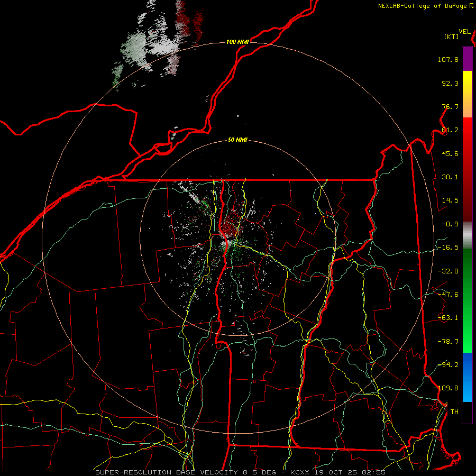
Task: Click the 76.7 velocity scale value
Action: coord(450,106)
